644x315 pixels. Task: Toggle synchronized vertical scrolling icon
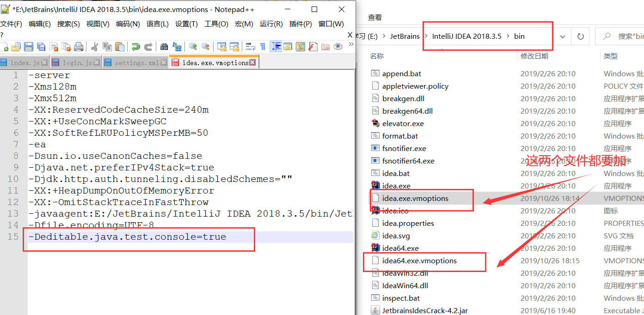point(221,47)
